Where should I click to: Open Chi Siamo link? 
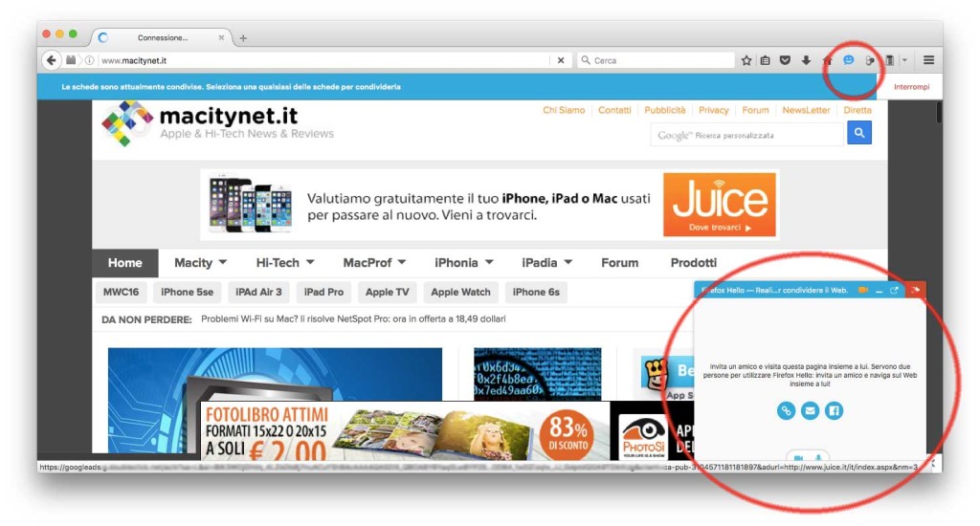coord(564,110)
